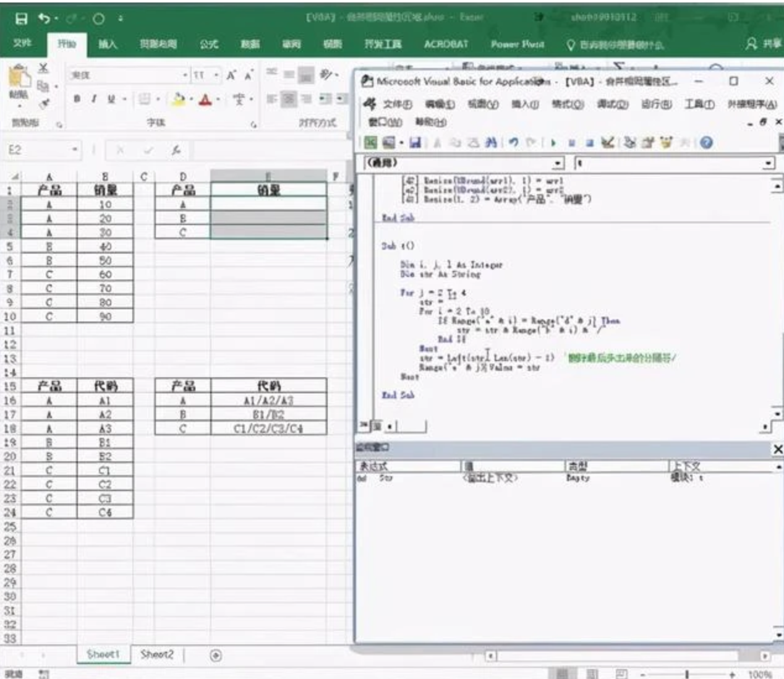Screen dimensions: 784x679
Task: Toggle Italic formatting in Excel ribbon
Action: (x=94, y=99)
